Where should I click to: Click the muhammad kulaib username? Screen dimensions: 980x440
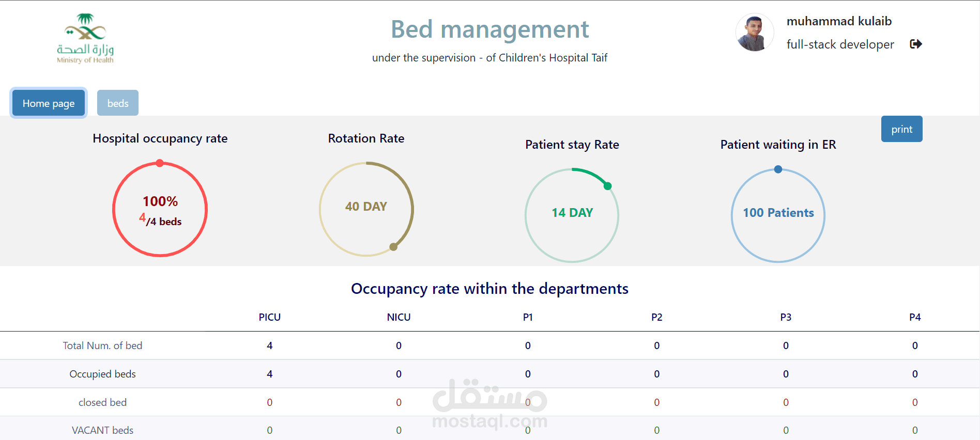839,21
